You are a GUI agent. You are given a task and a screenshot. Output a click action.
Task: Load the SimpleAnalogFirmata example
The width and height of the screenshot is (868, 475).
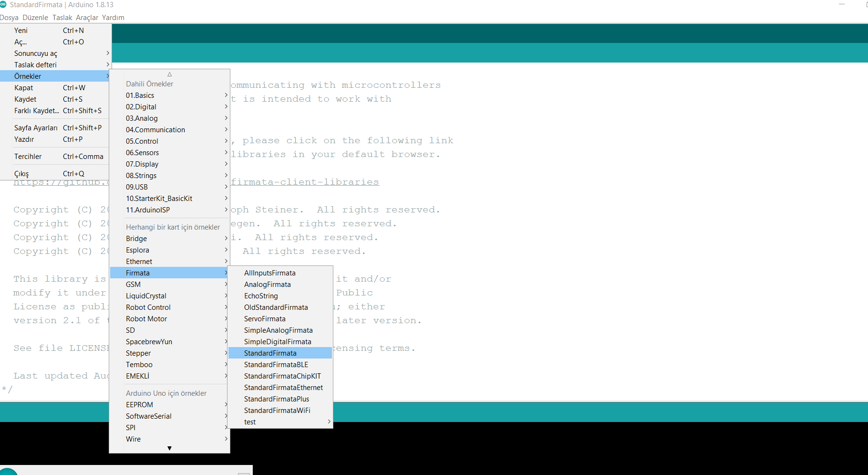point(280,330)
